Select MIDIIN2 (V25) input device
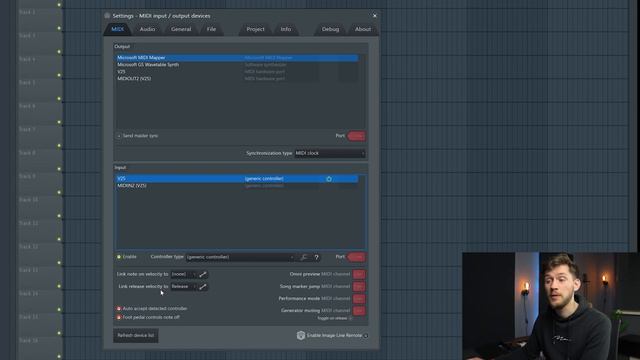640x360 pixels. (x=237, y=186)
